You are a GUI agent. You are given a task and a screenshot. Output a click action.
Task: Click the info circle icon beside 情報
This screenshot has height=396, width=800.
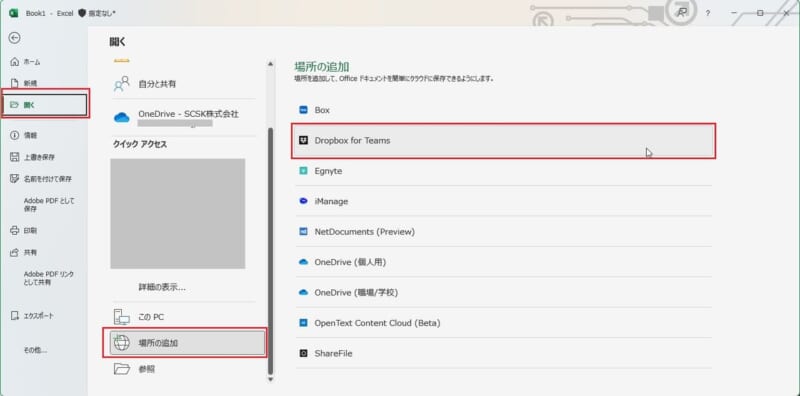coord(15,135)
